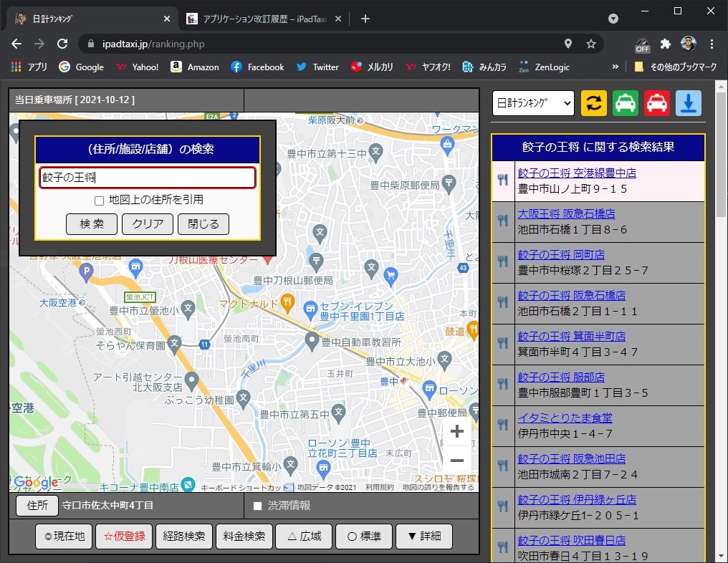Click restaurant icon beside 空港線豊中店 result
The width and height of the screenshot is (728, 563).
coord(503,180)
